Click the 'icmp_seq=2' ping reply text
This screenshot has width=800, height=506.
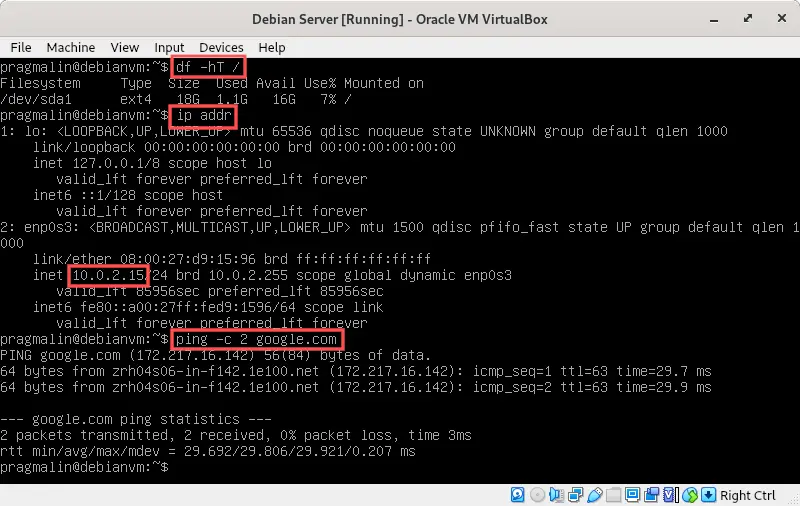pyautogui.click(x=512, y=387)
